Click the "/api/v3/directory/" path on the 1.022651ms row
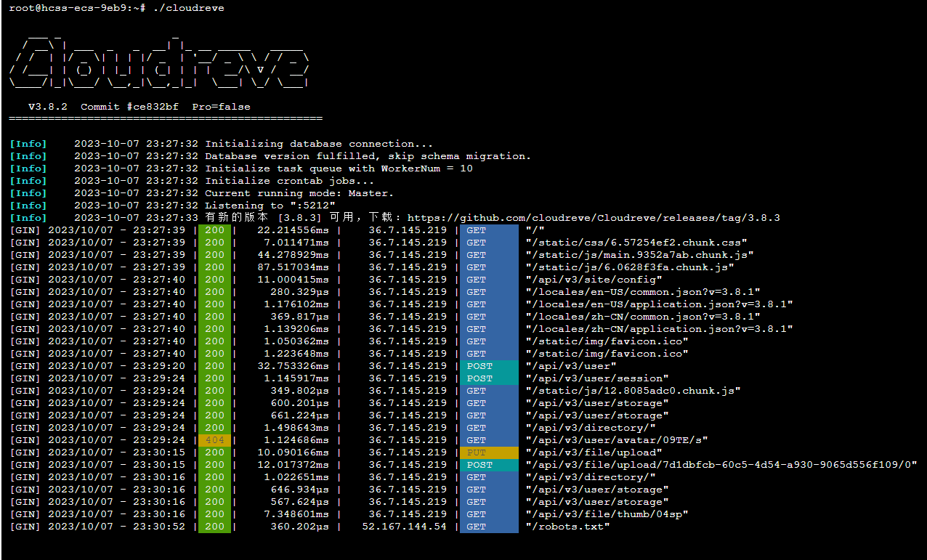The image size is (927, 560). click(x=591, y=477)
